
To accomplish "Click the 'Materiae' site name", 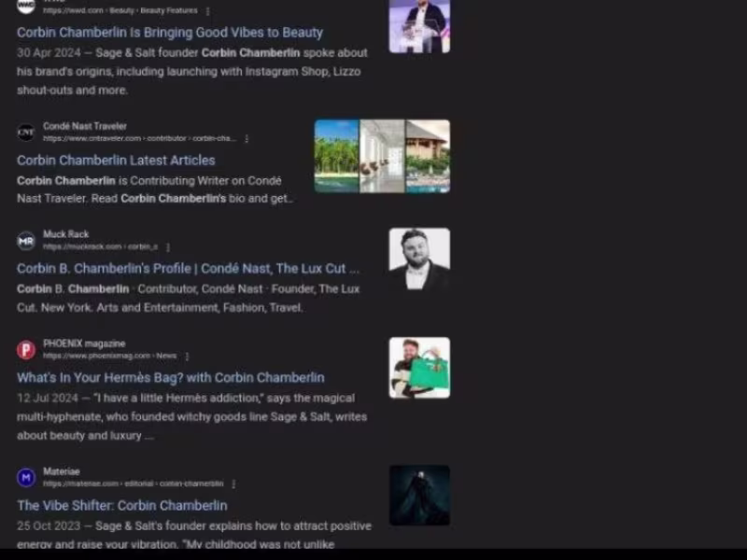I will point(62,471).
